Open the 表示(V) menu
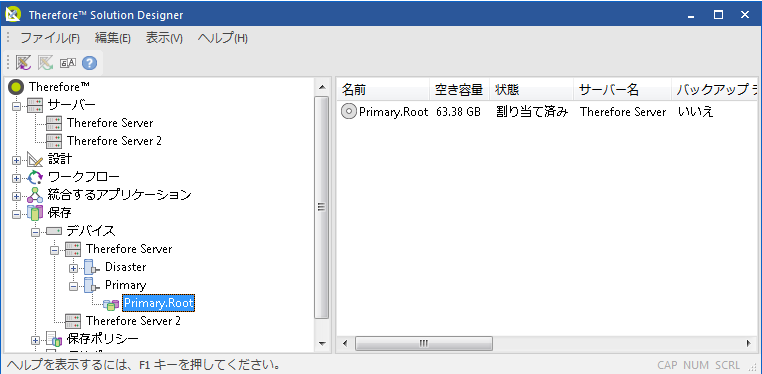 (164, 38)
